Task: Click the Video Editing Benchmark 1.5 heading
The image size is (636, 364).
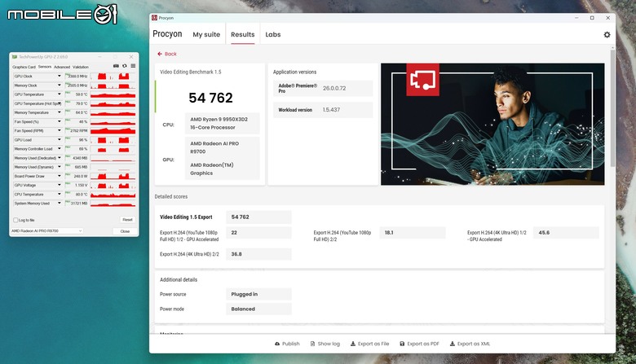Action: tap(190, 72)
